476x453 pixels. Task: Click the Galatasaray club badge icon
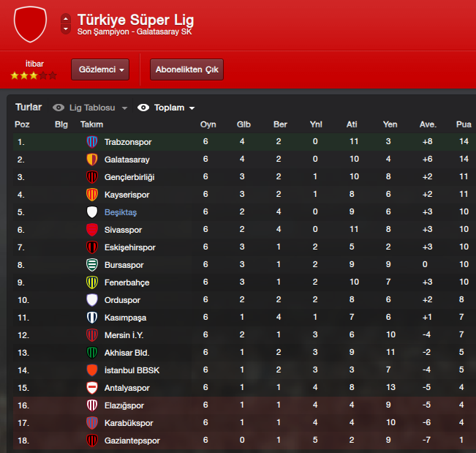coord(92,160)
